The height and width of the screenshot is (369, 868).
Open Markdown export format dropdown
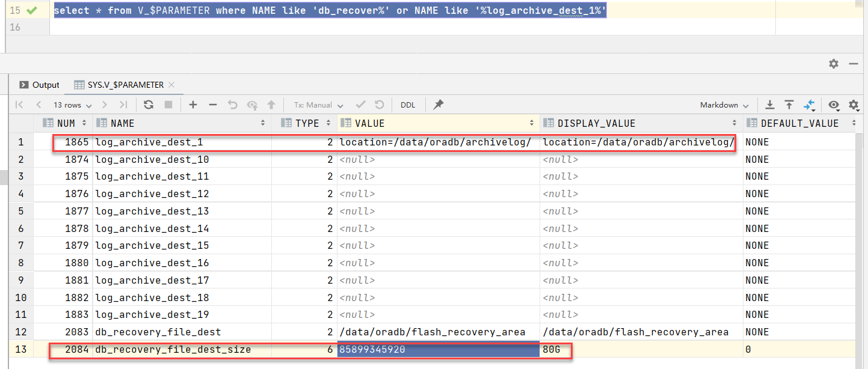point(724,105)
